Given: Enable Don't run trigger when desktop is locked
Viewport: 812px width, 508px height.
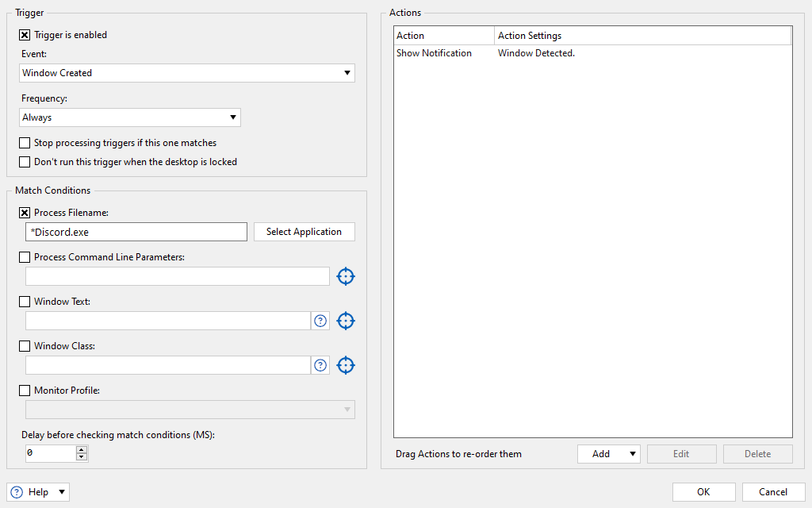Looking at the screenshot, I should [25, 162].
